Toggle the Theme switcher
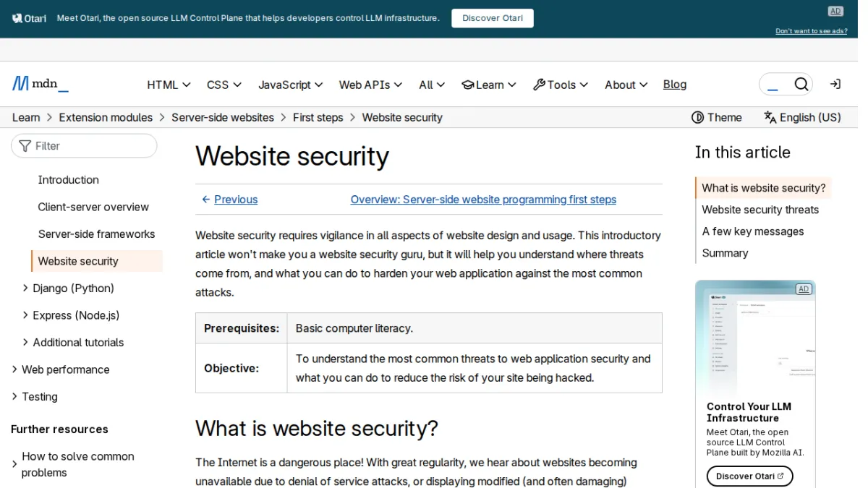The image size is (868, 488). point(717,117)
